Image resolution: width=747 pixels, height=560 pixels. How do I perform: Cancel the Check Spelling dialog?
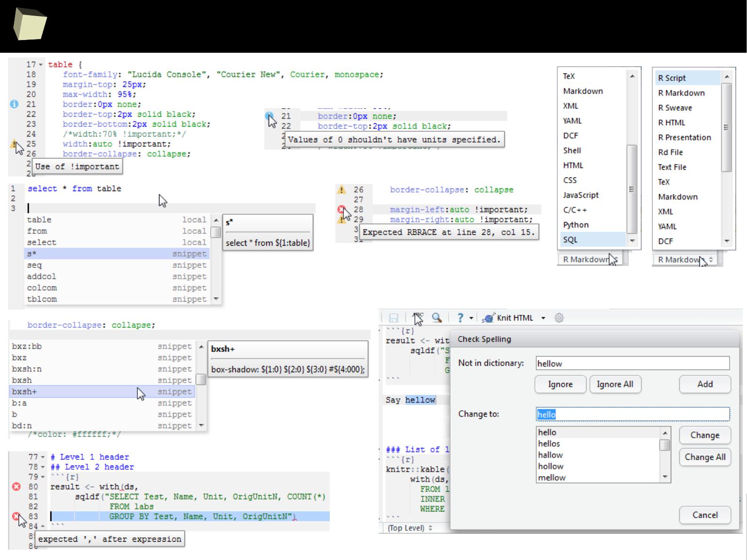click(705, 515)
